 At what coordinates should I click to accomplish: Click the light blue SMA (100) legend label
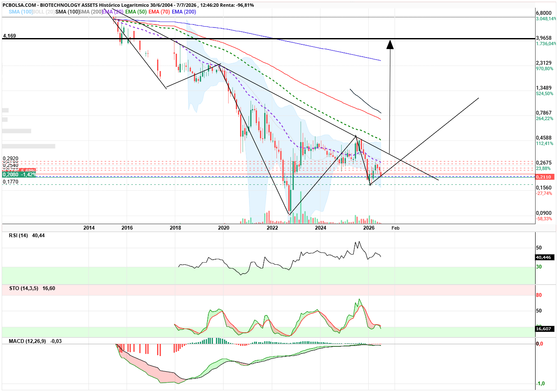(21, 12)
